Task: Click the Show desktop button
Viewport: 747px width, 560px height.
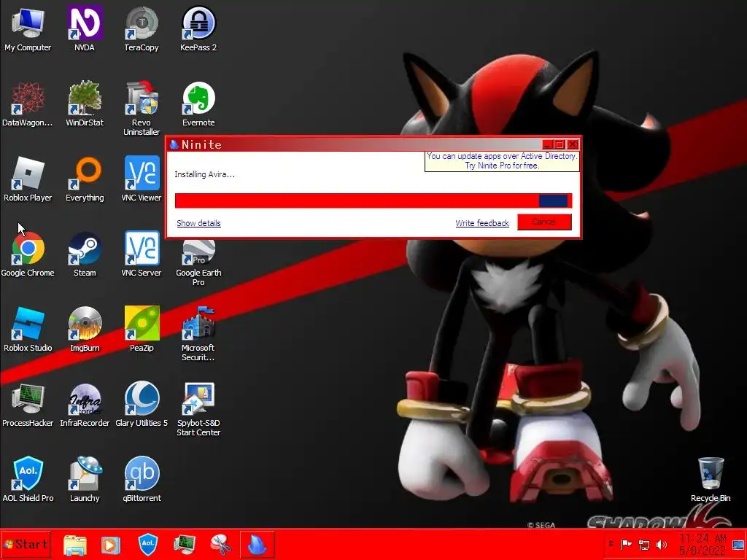Action: pyautogui.click(x=738, y=544)
